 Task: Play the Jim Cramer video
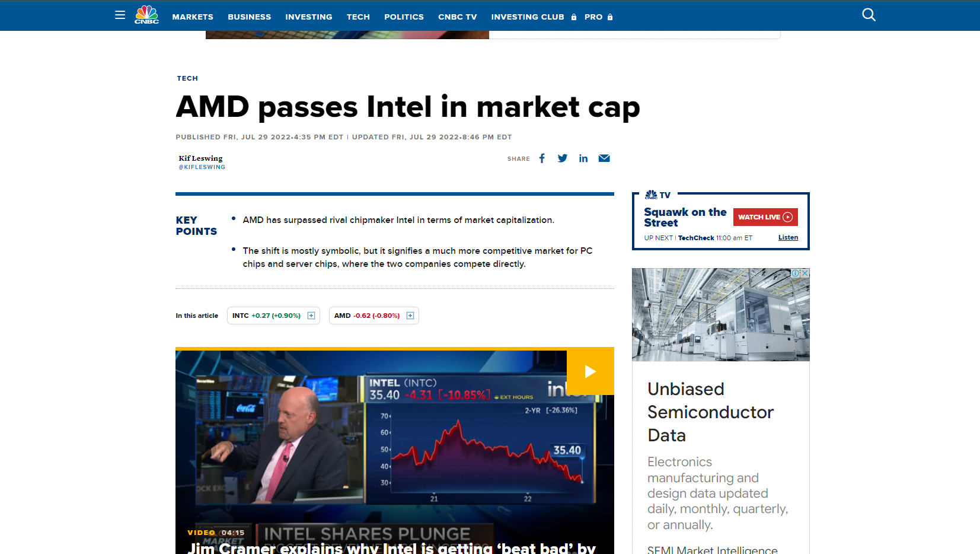coord(590,371)
